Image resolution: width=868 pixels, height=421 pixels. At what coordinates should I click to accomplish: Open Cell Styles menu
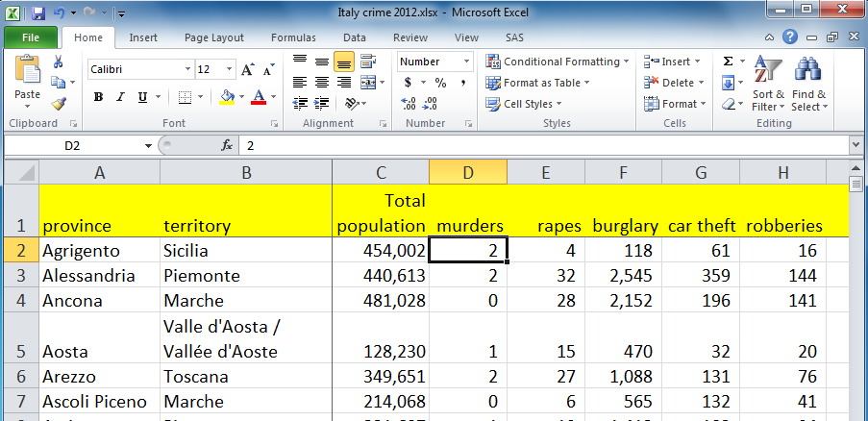[524, 104]
